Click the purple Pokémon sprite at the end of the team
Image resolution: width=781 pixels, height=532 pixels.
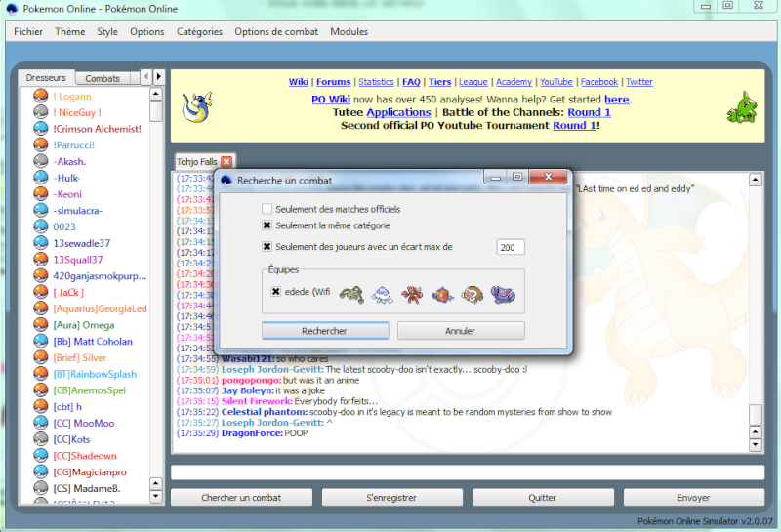[x=503, y=295]
